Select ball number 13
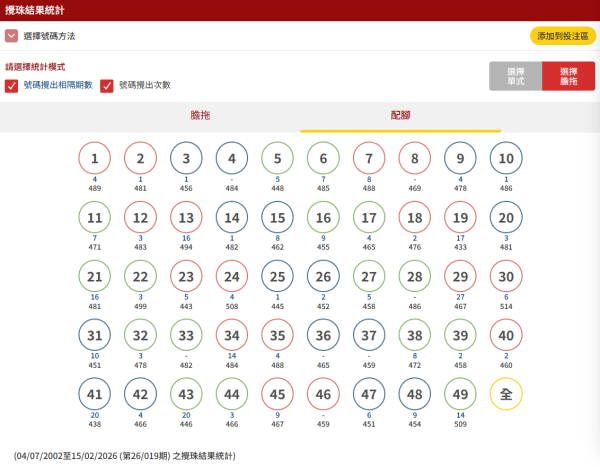Screen dimensions: 600x467 (186, 217)
